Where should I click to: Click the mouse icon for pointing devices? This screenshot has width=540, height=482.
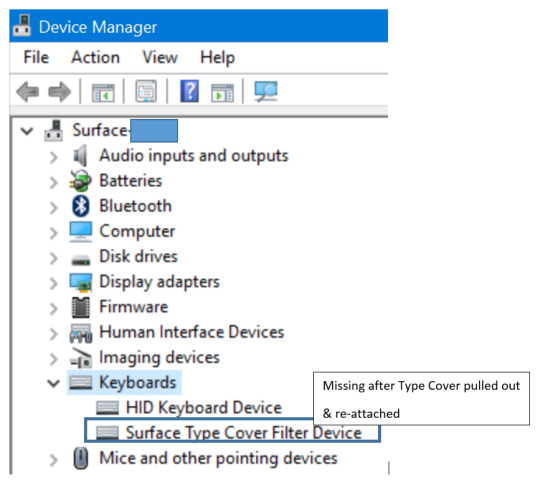point(81,458)
